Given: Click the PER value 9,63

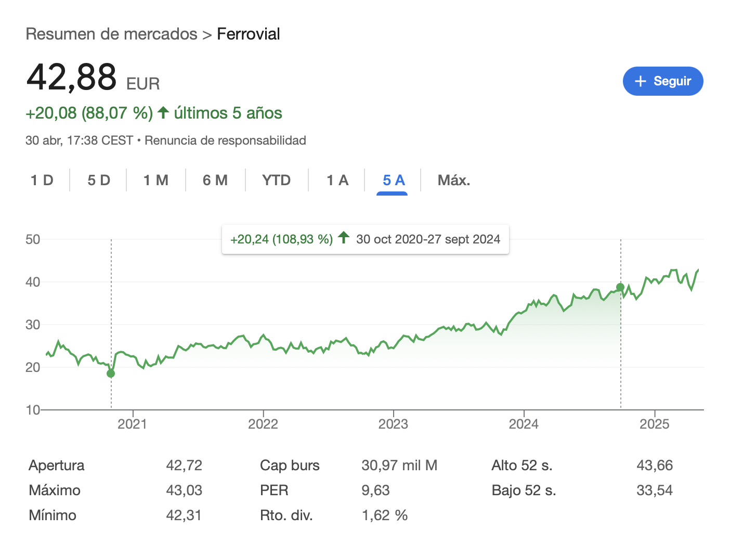Looking at the screenshot, I should (375, 490).
